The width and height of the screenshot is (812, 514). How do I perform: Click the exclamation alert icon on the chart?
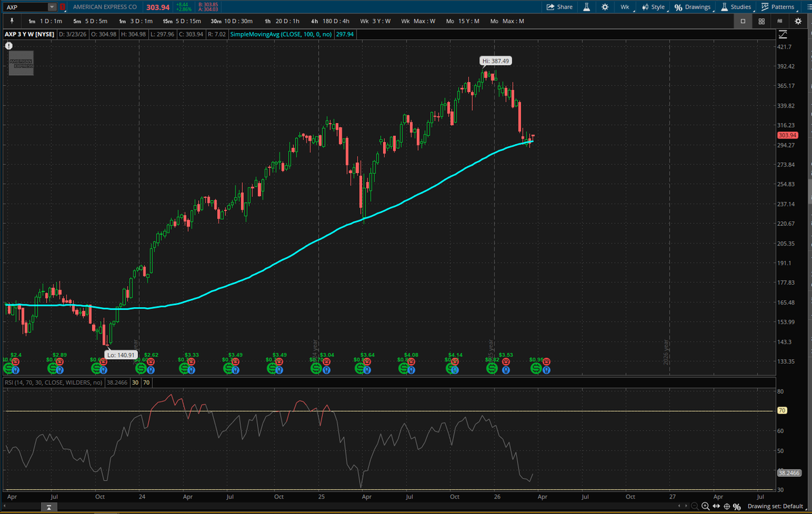pos(9,46)
